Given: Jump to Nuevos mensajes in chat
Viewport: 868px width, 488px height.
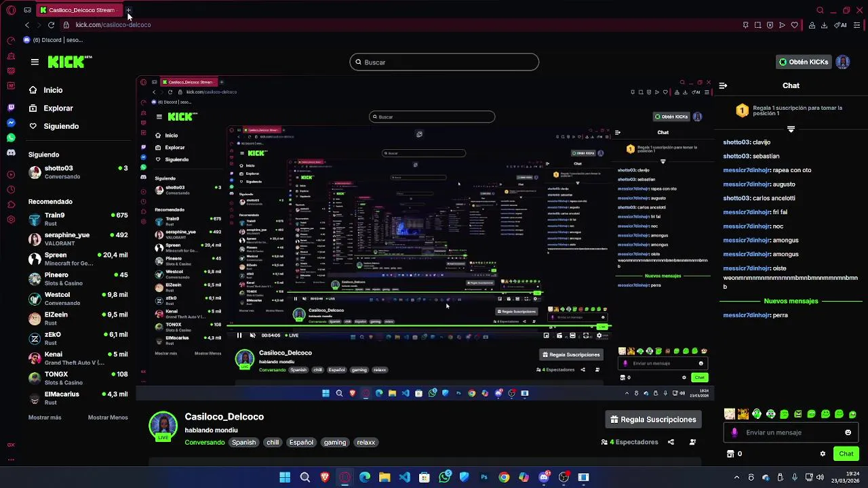Looking at the screenshot, I should point(791,301).
